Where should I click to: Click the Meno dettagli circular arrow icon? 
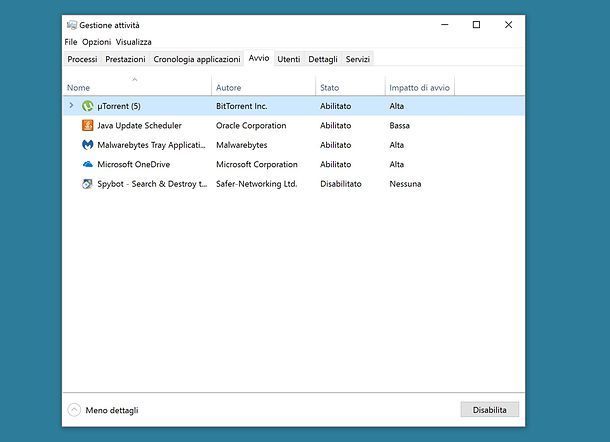coord(74,410)
